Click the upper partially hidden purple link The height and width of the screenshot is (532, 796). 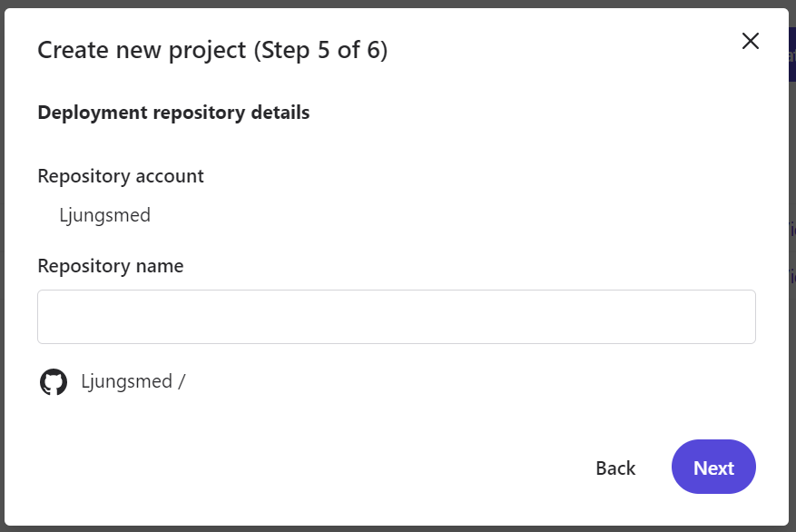[792, 229]
